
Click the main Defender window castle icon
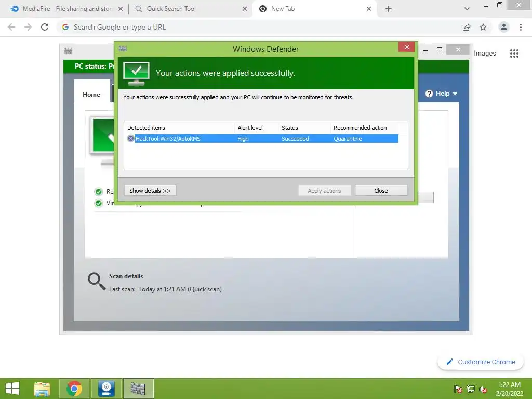click(68, 51)
